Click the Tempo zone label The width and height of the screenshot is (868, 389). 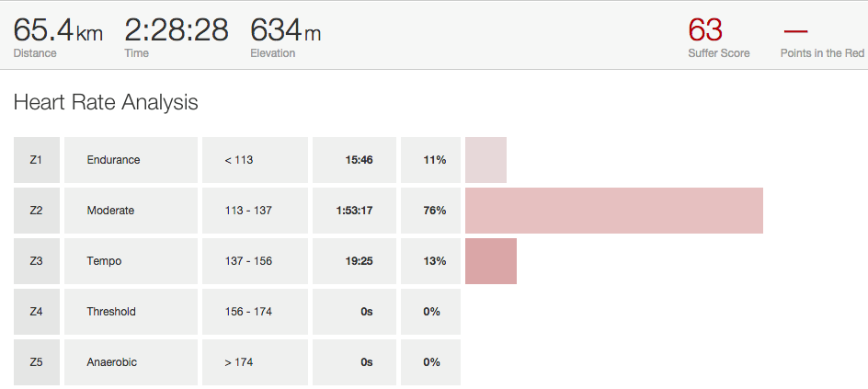click(x=105, y=261)
